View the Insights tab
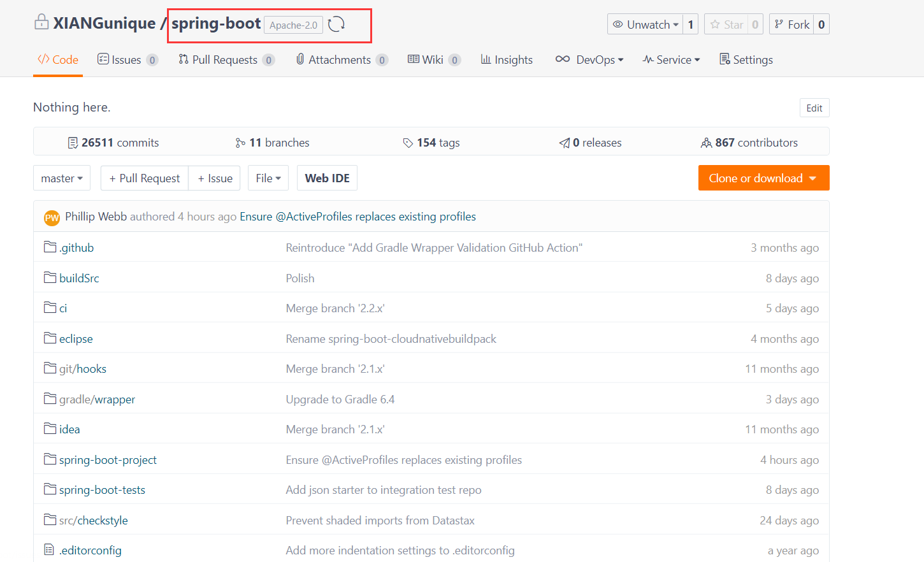Viewport: 924px width, 562px height. tap(507, 59)
